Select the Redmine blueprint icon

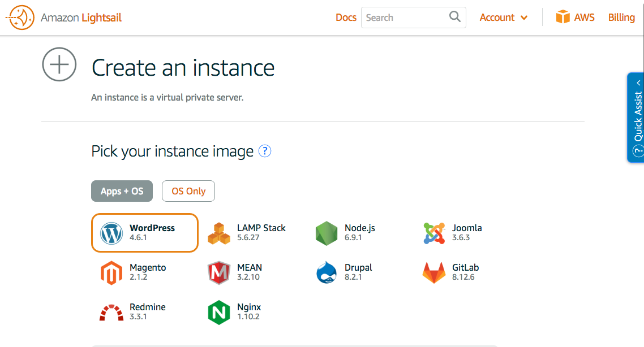(x=111, y=313)
